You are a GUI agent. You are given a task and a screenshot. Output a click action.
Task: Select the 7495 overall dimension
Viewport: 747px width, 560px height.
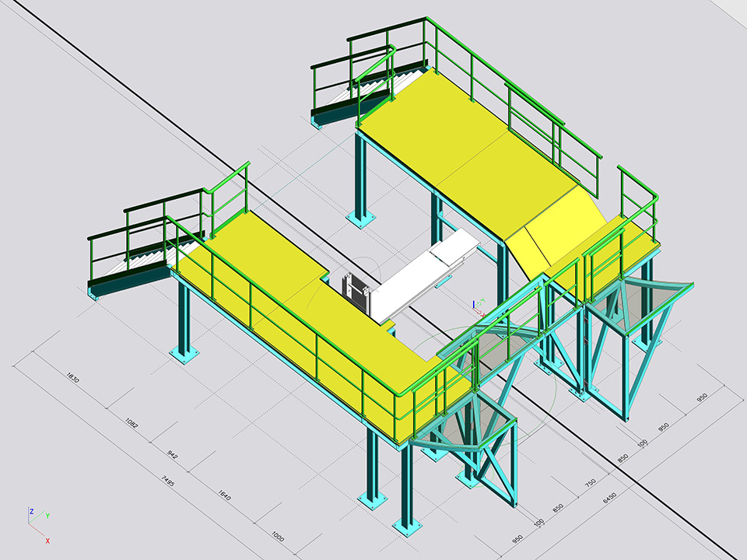coord(167,480)
